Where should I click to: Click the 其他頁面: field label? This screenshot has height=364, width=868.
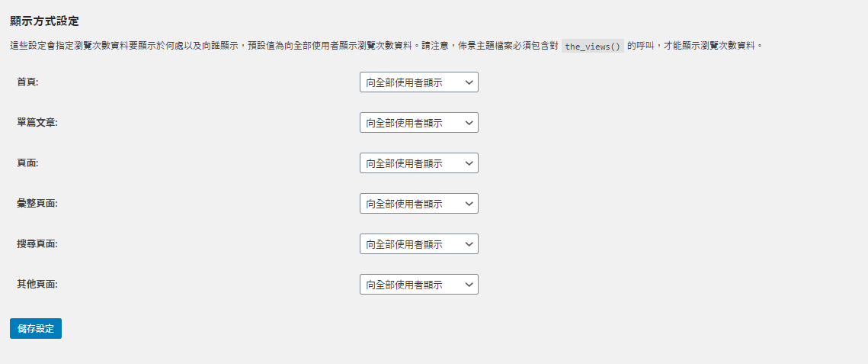pos(37,284)
